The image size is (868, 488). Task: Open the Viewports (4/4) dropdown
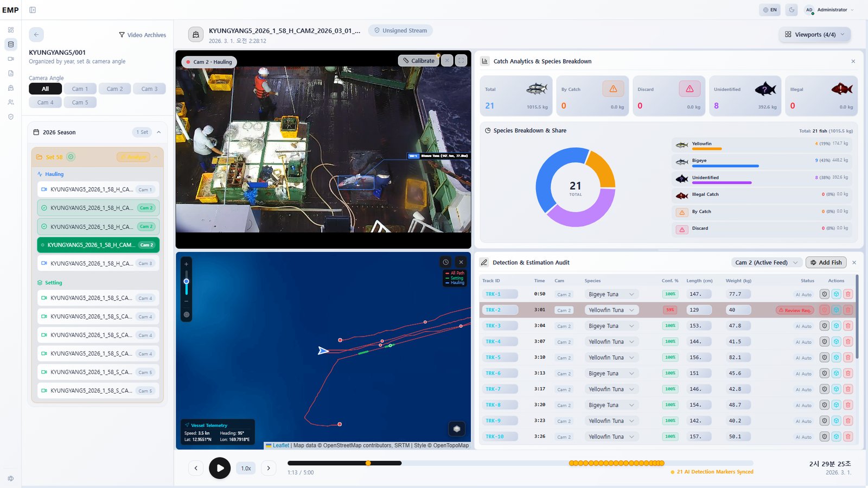[814, 35]
